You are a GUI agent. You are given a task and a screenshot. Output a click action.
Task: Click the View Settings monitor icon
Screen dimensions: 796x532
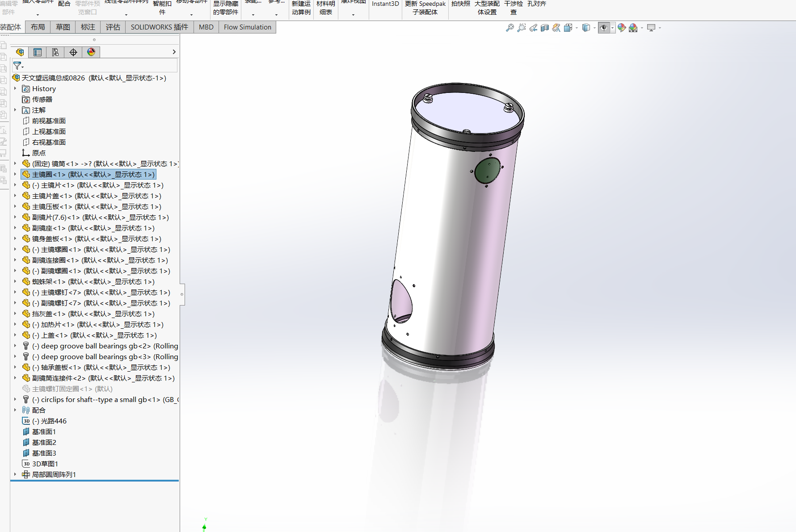[x=651, y=28]
